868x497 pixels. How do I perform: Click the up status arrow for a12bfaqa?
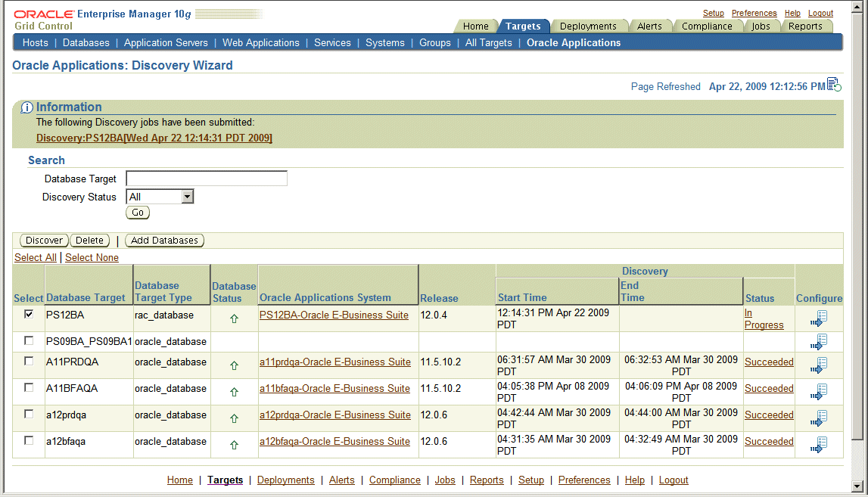click(x=234, y=445)
